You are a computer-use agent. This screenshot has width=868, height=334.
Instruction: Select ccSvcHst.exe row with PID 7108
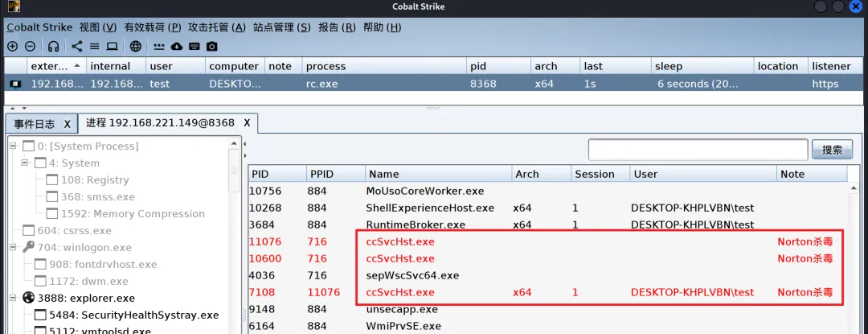click(548, 292)
